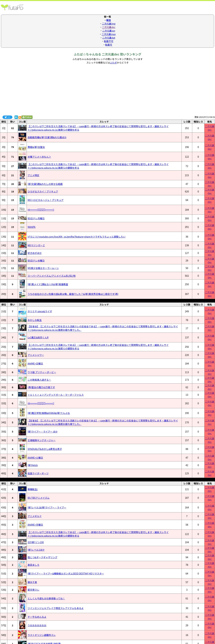Open the BS日テレ月曜日 thread
Screen dimensions: 215x644
[36, 219]
